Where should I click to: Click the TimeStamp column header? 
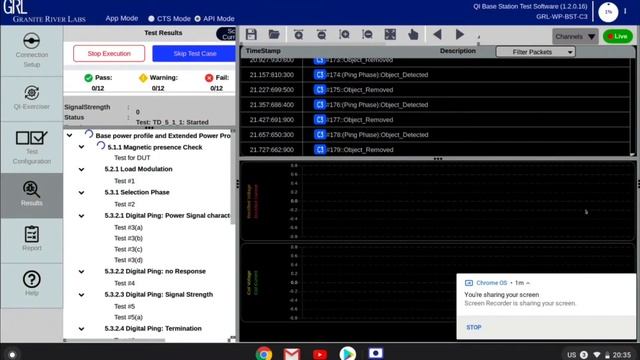click(x=263, y=51)
